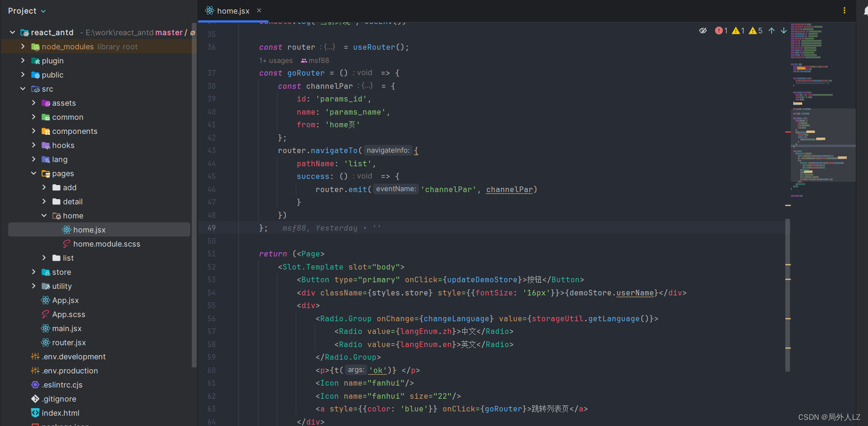Click the node_modules library folder icon

click(x=35, y=46)
